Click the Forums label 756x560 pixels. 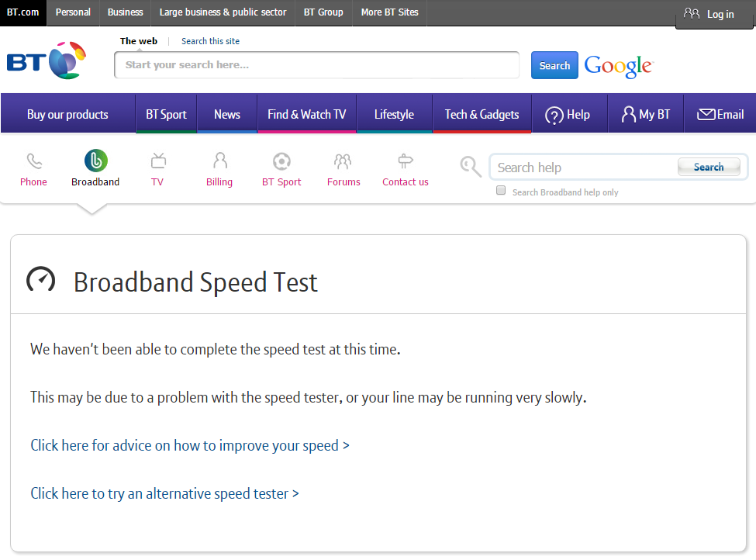coord(343,181)
